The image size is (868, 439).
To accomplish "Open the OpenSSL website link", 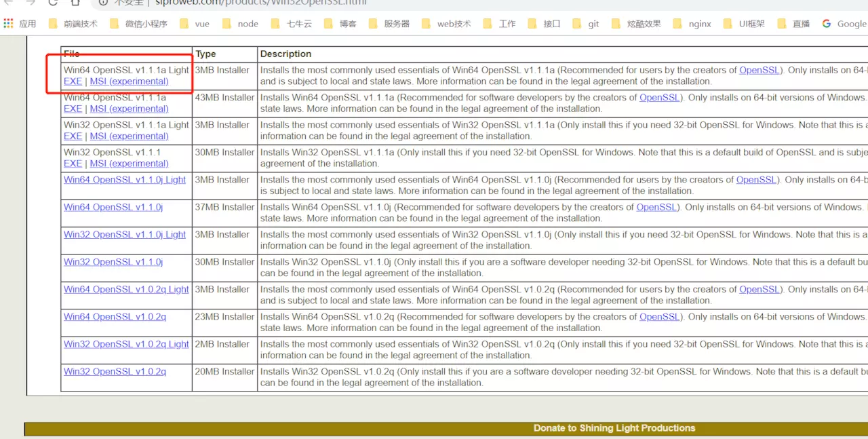I will (759, 69).
